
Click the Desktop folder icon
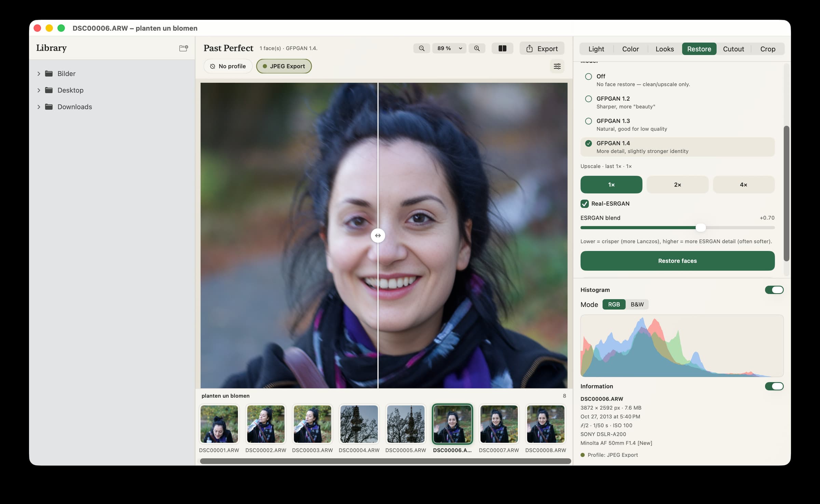click(x=49, y=90)
